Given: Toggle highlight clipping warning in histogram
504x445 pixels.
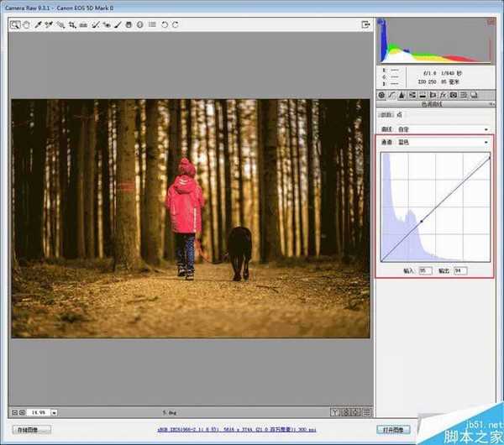Looking at the screenshot, I should (x=489, y=20).
